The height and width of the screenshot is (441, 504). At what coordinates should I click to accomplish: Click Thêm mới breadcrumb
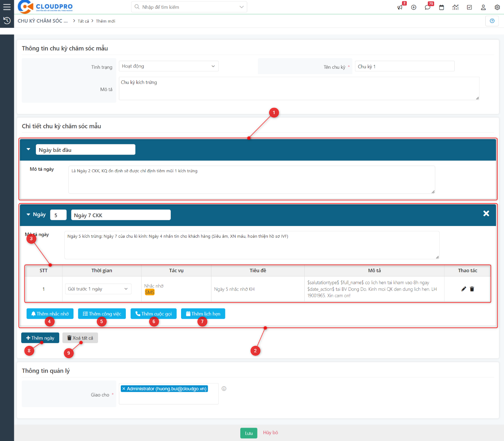coord(106,21)
